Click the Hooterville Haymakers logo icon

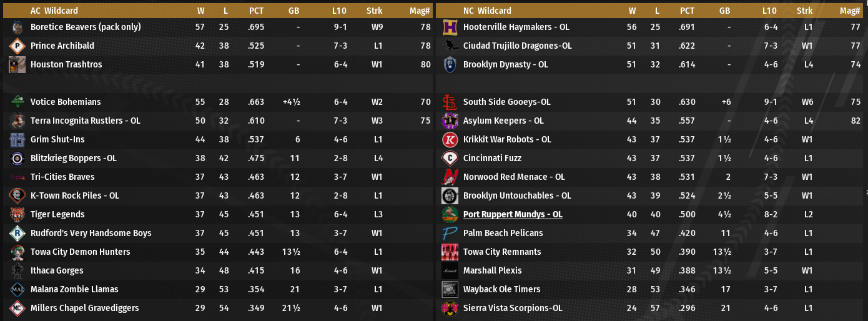(x=450, y=27)
